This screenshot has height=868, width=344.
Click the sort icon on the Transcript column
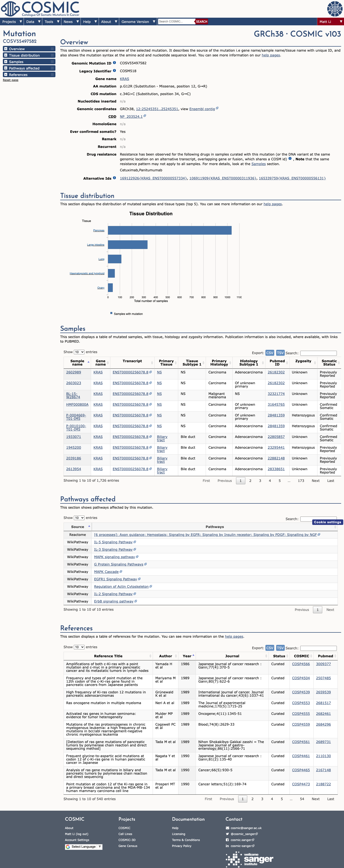(152, 363)
